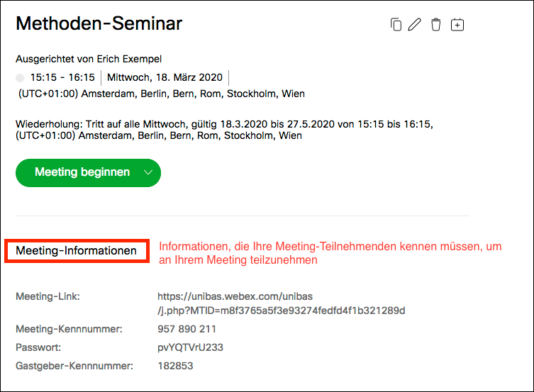Open the unibas.webex.com meeting link
The image size is (534, 392).
pyautogui.click(x=280, y=303)
